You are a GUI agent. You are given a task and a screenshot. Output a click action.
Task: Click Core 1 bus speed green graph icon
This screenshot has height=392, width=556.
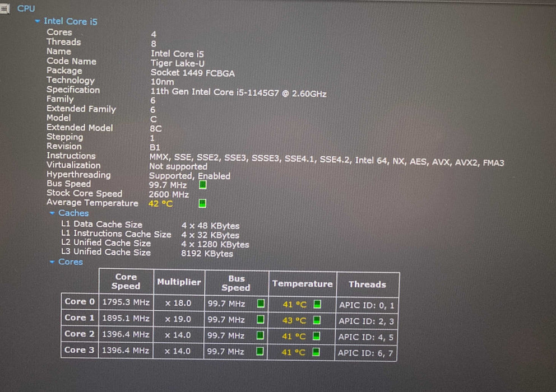[260, 319]
